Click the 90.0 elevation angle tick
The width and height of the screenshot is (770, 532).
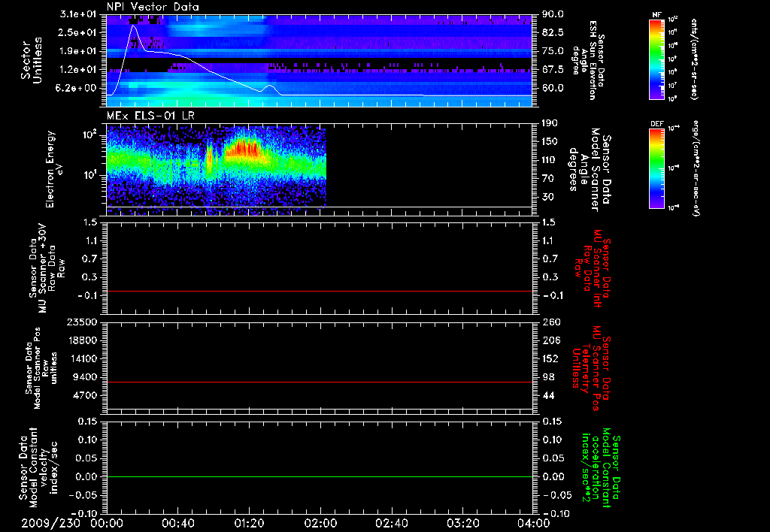click(553, 14)
